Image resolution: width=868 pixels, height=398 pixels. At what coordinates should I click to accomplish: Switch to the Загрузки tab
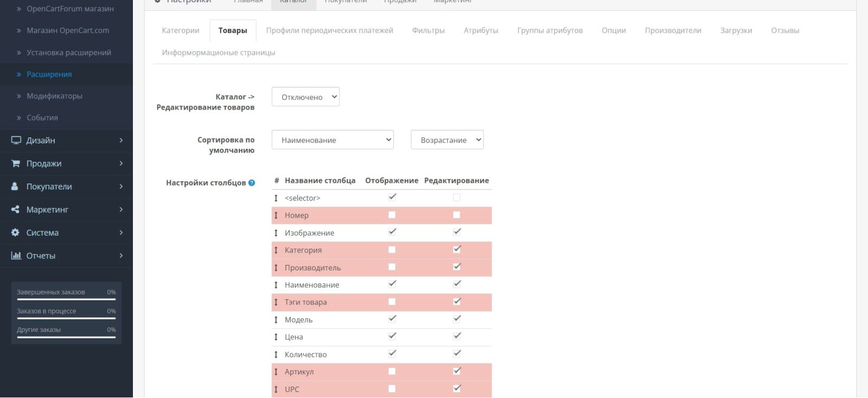[736, 30]
